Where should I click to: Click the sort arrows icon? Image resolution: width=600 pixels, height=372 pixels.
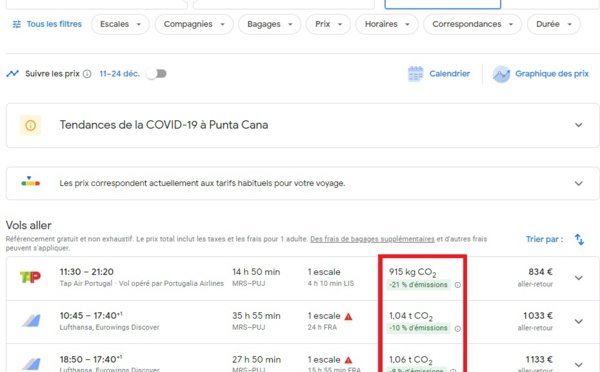click(579, 240)
